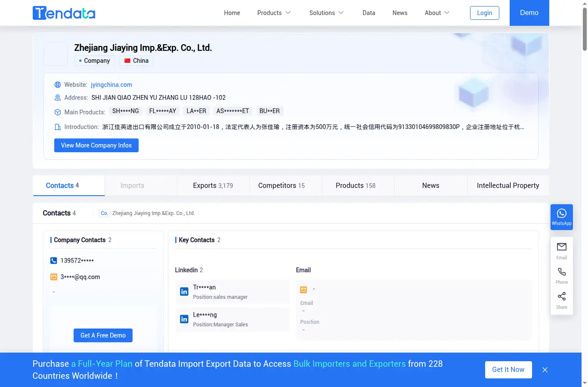
Task: Click the BU**ER product tag
Action: coord(269,111)
